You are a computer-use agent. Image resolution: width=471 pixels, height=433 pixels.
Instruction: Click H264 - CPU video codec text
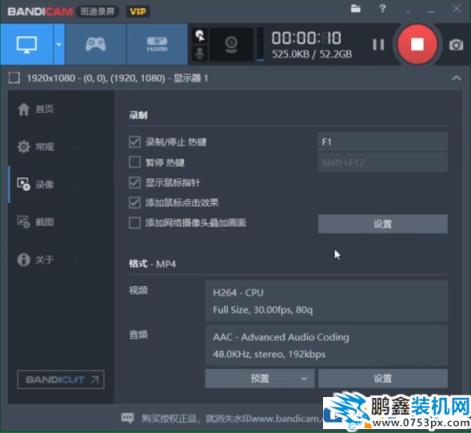(x=238, y=293)
